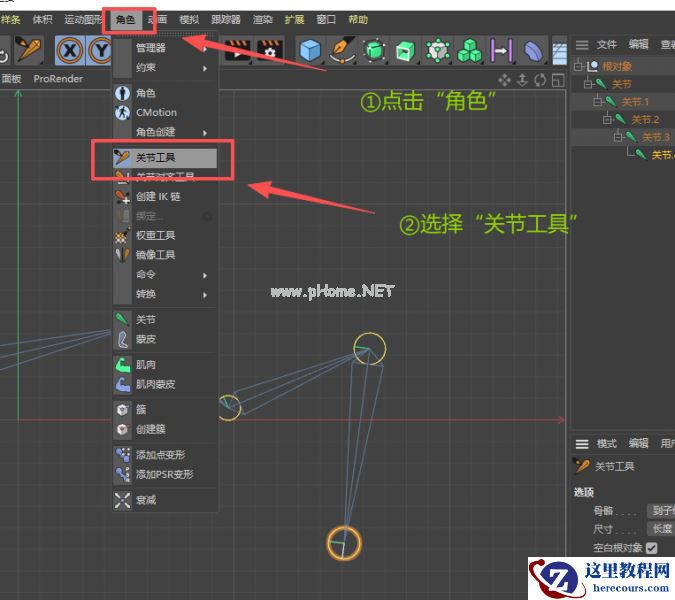Image resolution: width=675 pixels, height=600 pixels.
Task: Open Attribute Manager hamburger menu
Action: click(582, 444)
